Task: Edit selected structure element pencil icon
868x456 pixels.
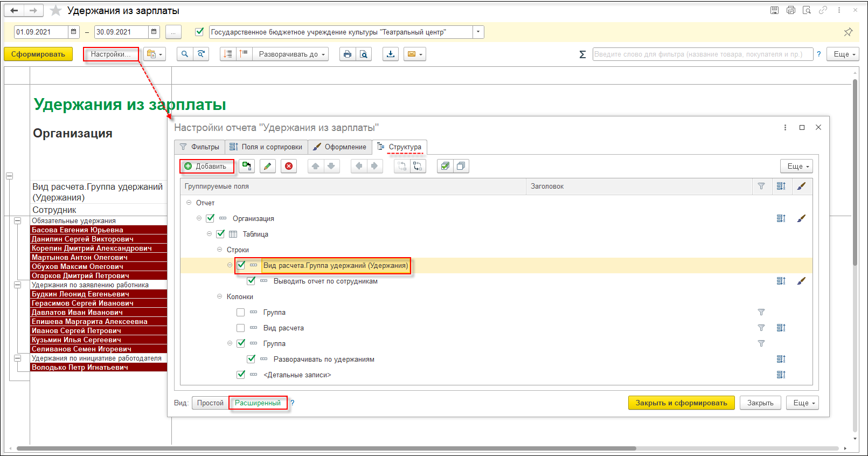Action: [x=268, y=166]
